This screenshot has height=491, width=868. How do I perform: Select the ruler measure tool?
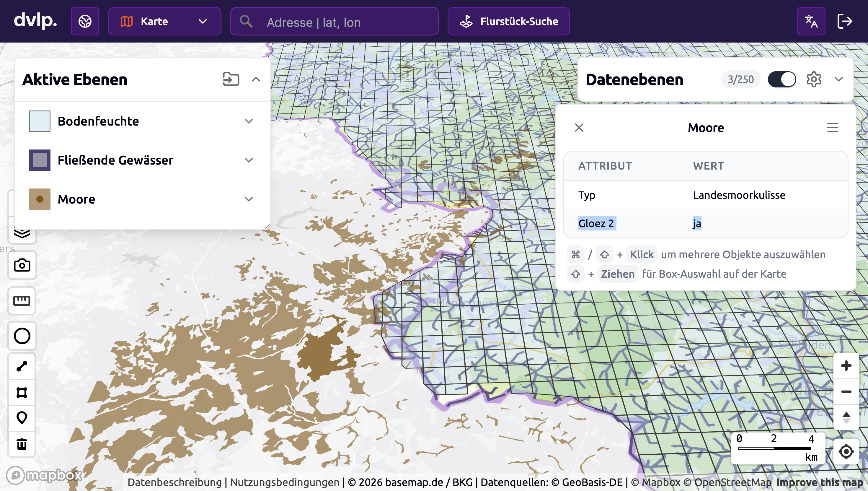tap(22, 301)
